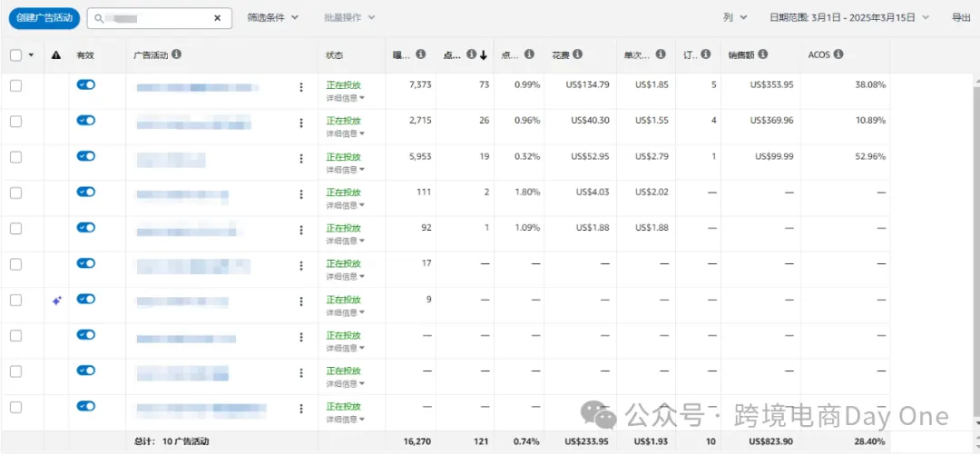Click the 导出 export button
Image resolution: width=980 pixels, height=455 pixels.
pyautogui.click(x=961, y=17)
